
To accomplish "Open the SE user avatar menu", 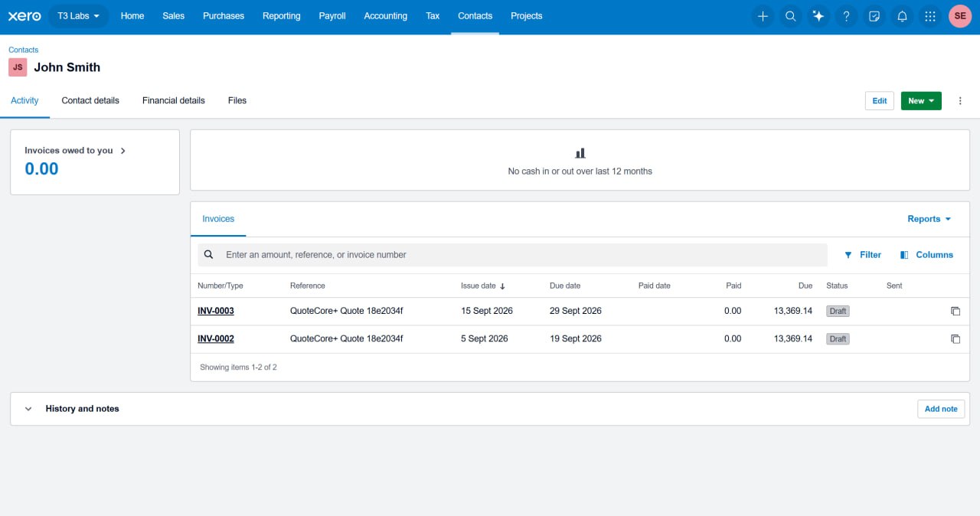I will pos(960,16).
